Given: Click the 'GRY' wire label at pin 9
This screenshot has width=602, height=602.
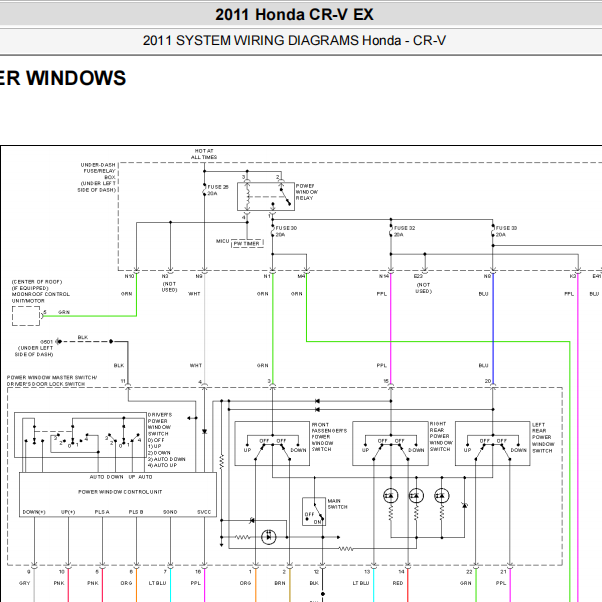Looking at the screenshot, I should tap(24, 583).
